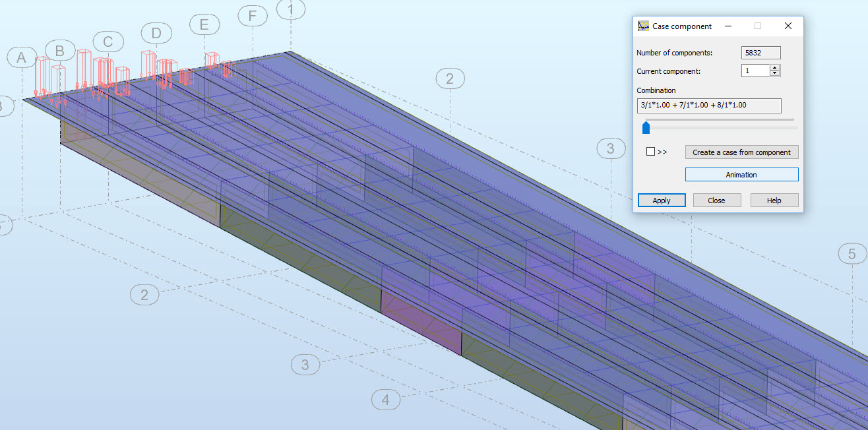
Task: Start the Animation playback
Action: pos(741,174)
